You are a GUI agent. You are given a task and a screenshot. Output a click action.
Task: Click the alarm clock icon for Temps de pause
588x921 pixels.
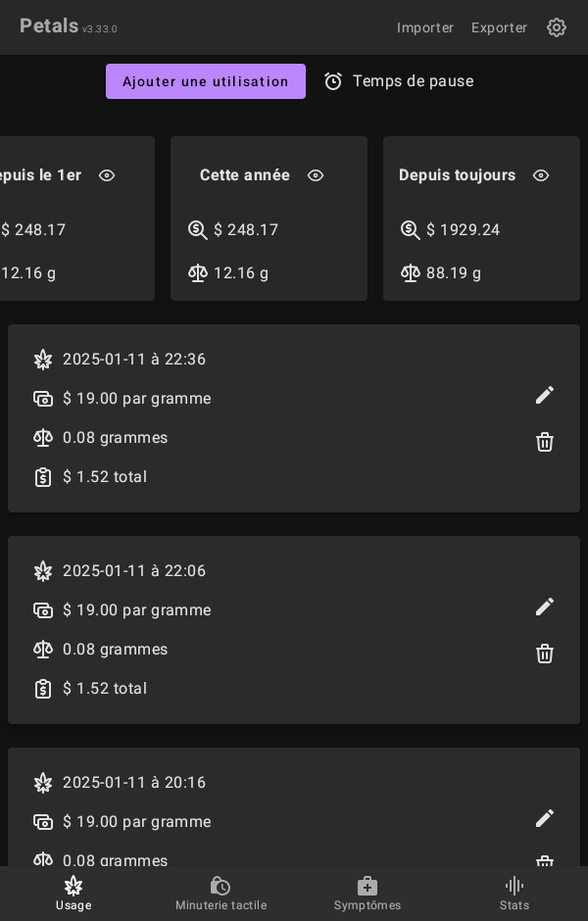tap(333, 81)
